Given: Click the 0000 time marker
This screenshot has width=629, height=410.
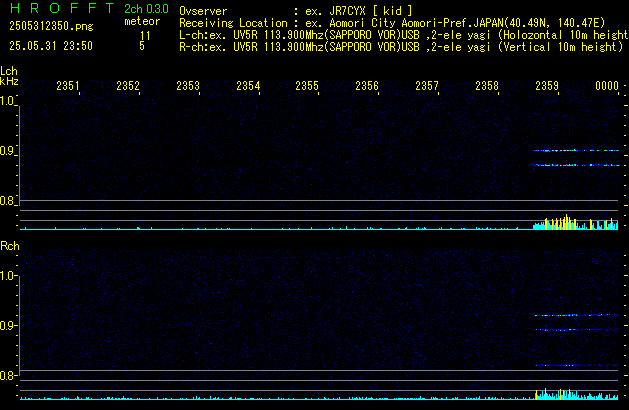Looking at the screenshot, I should click(607, 86).
